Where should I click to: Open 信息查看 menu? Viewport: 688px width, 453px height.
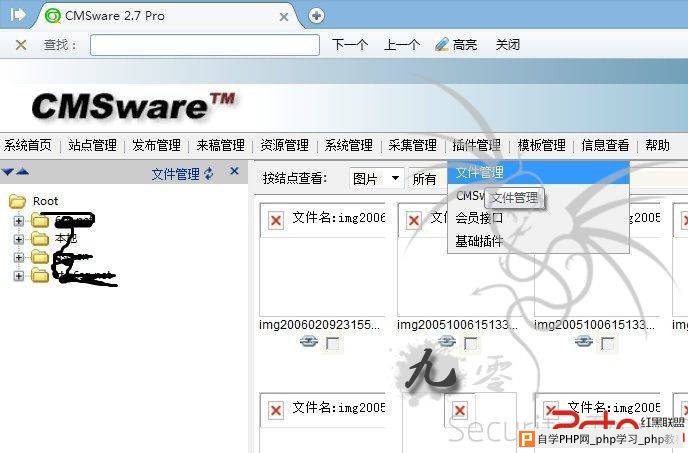click(x=606, y=145)
